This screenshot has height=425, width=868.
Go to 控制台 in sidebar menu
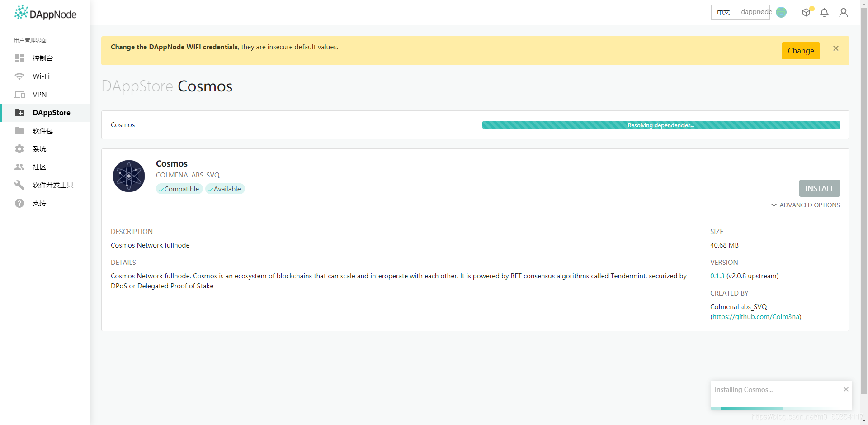[46, 58]
